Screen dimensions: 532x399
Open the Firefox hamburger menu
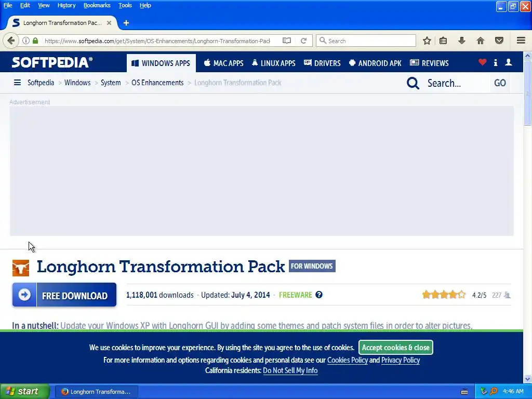(x=521, y=41)
